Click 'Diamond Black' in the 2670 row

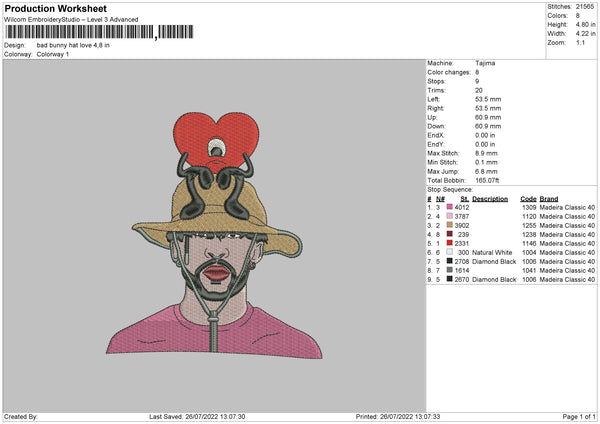pos(494,280)
